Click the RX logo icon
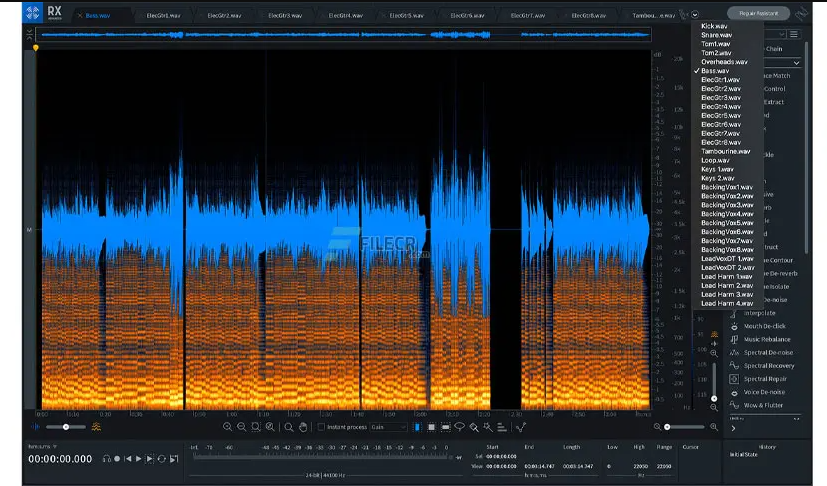This screenshot has width=827, height=486. click(33, 12)
